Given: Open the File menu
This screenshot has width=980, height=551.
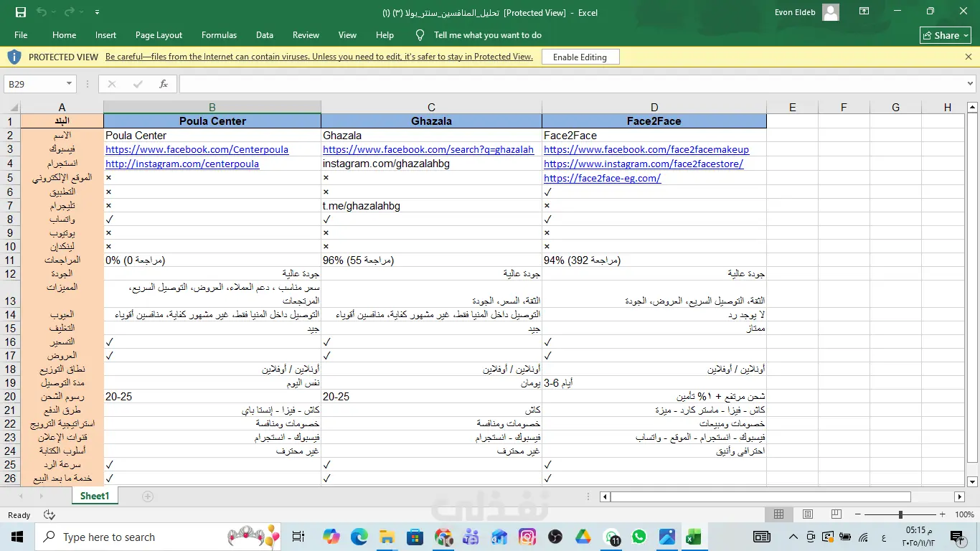Looking at the screenshot, I should [21, 35].
